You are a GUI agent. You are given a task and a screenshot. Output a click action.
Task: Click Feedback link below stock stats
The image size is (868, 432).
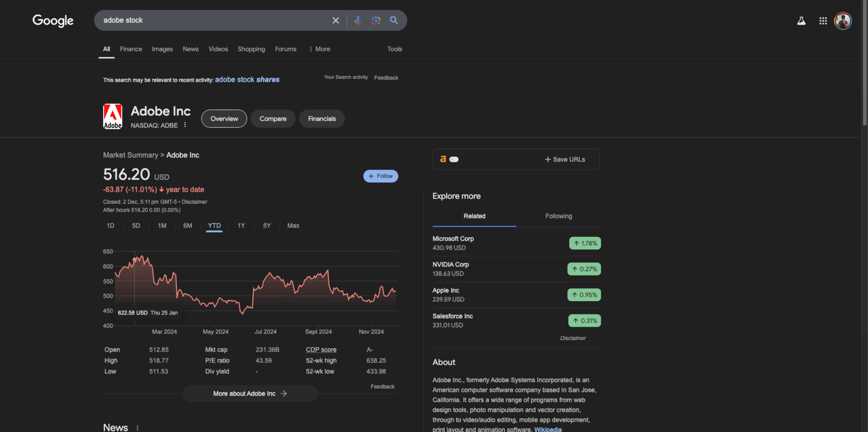click(382, 386)
